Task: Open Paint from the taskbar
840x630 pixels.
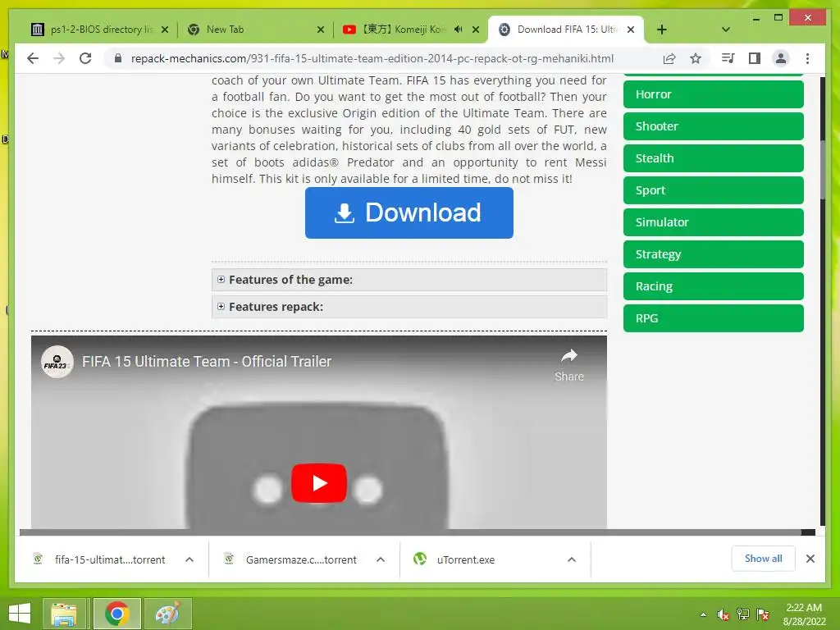Action: point(167,614)
